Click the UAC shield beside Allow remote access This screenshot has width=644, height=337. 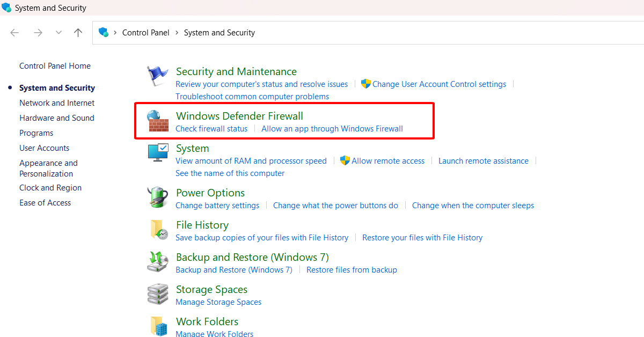click(x=344, y=160)
